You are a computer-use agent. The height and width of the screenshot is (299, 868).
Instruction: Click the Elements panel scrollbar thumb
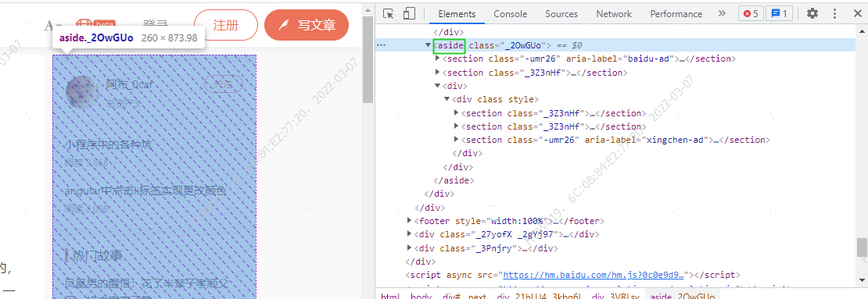[862, 247]
